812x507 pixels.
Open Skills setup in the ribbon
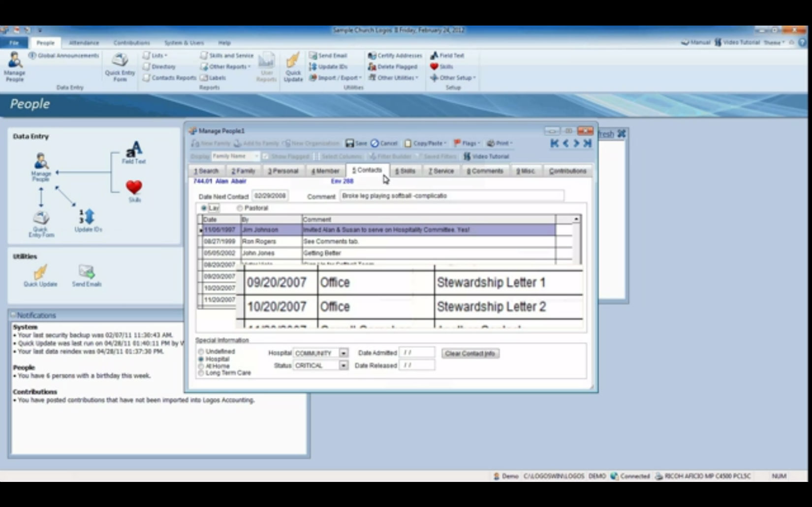pyautogui.click(x=441, y=67)
